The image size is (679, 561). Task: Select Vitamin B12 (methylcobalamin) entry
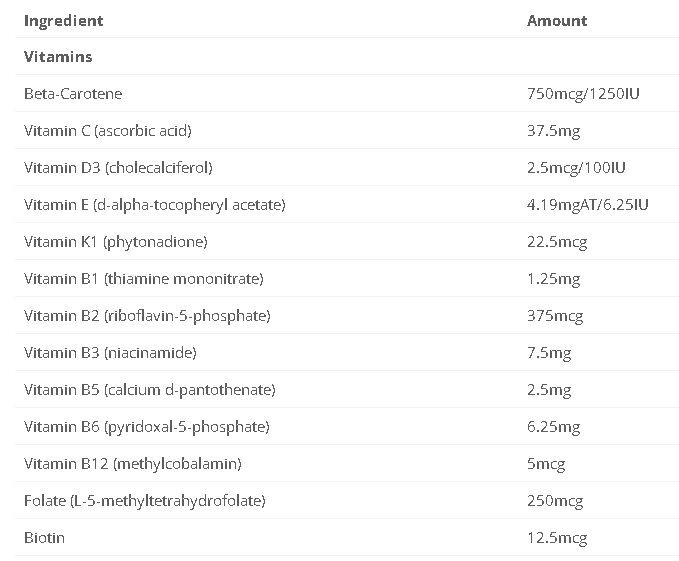click(132, 464)
